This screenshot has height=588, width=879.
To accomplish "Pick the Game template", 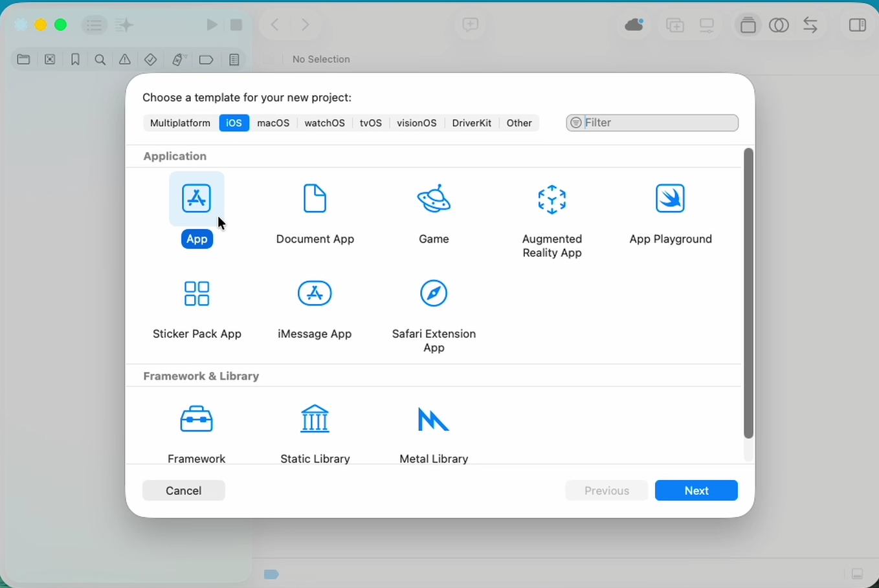I will tap(434, 199).
